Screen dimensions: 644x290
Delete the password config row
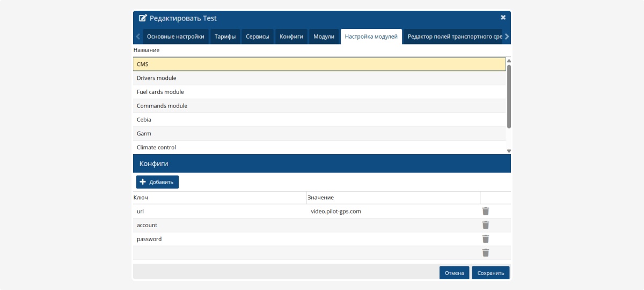(486, 239)
